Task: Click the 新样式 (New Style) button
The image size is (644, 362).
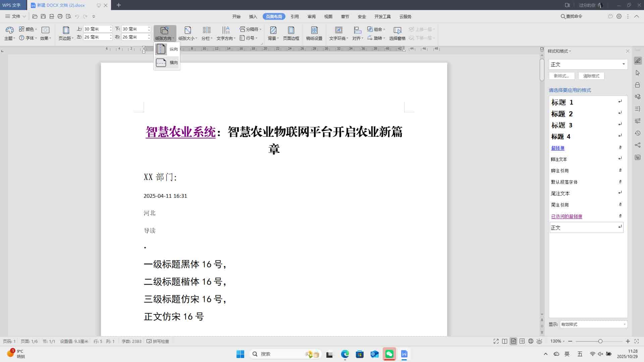Action: click(561, 76)
